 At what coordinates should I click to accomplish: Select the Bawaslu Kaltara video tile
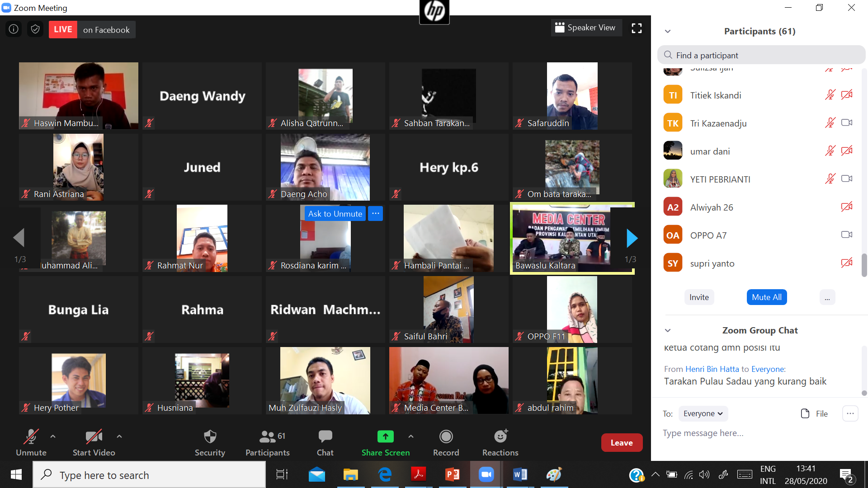coord(572,238)
